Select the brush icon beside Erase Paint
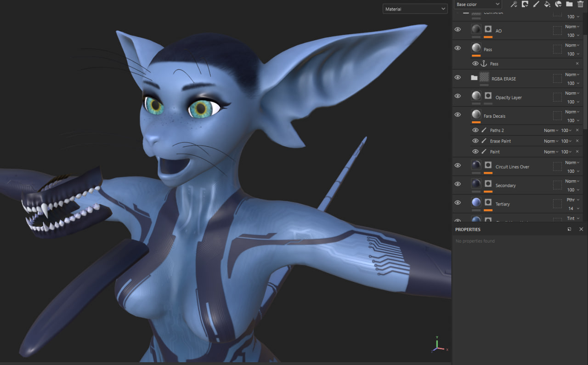This screenshot has width=588, height=365. pyautogui.click(x=484, y=141)
